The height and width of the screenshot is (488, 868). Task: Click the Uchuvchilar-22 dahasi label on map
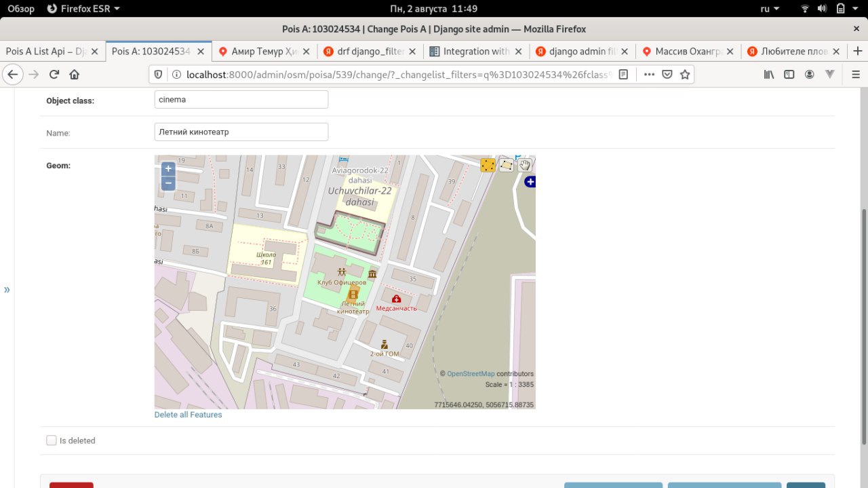(x=359, y=196)
